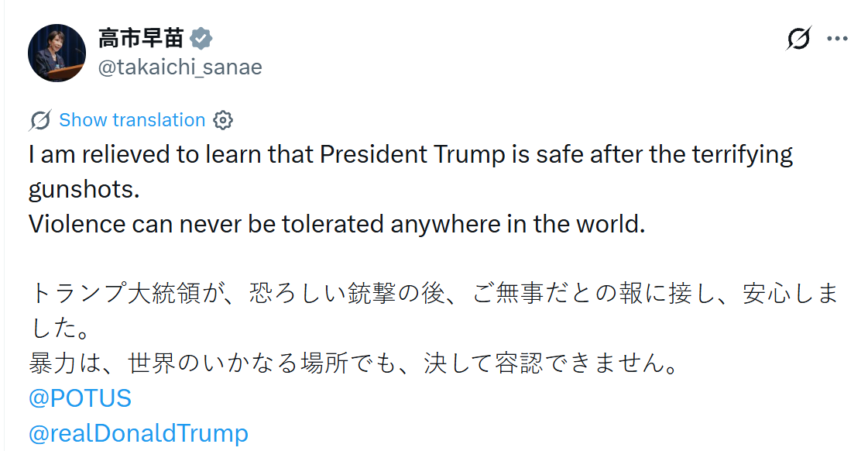Click Show translation link
The image size is (868, 451).
pyautogui.click(x=132, y=120)
